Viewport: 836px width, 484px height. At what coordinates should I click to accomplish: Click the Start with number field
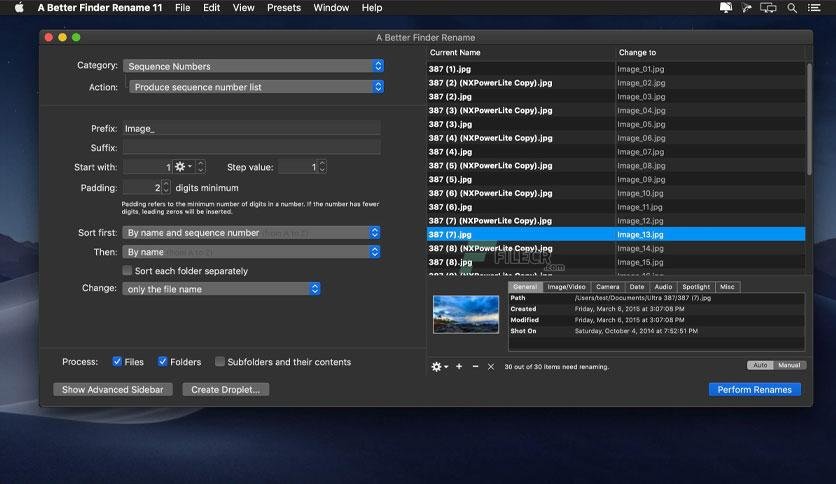pyautogui.click(x=148, y=167)
